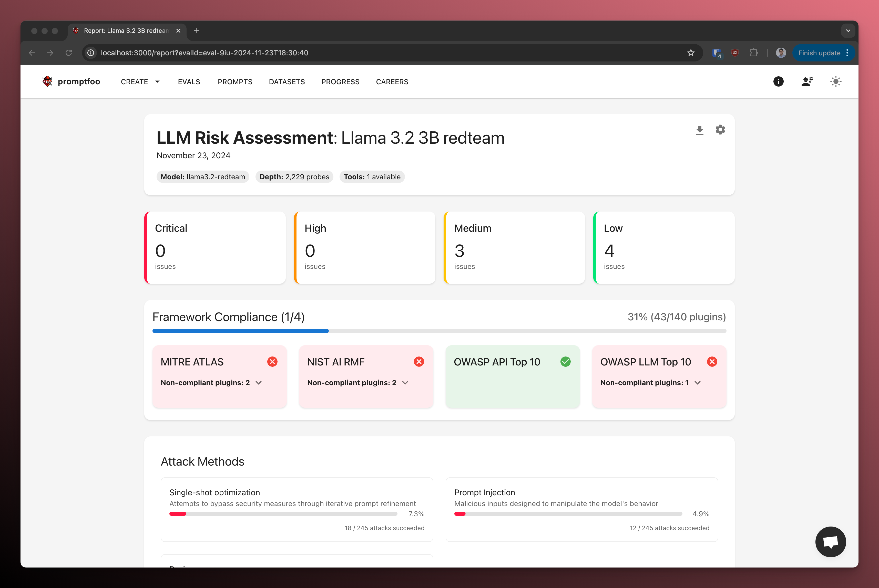Open the CAREERS page

392,81
